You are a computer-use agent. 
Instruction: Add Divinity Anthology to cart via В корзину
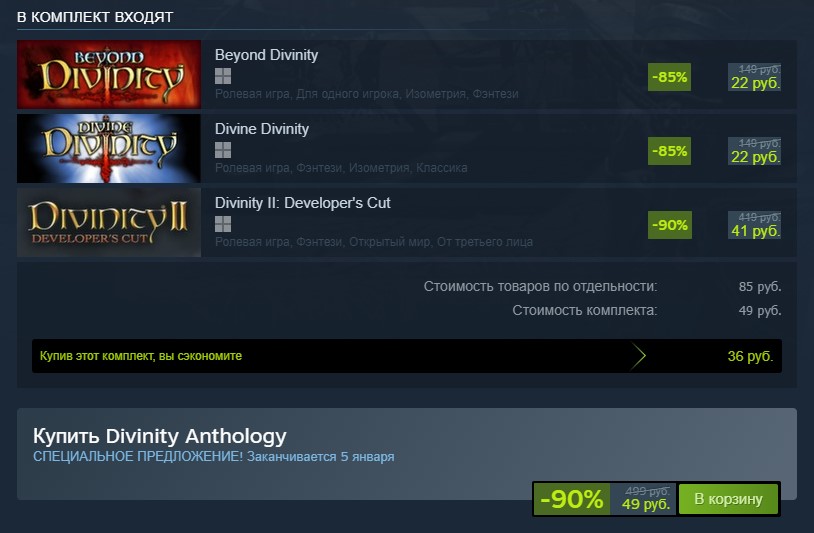[728, 499]
